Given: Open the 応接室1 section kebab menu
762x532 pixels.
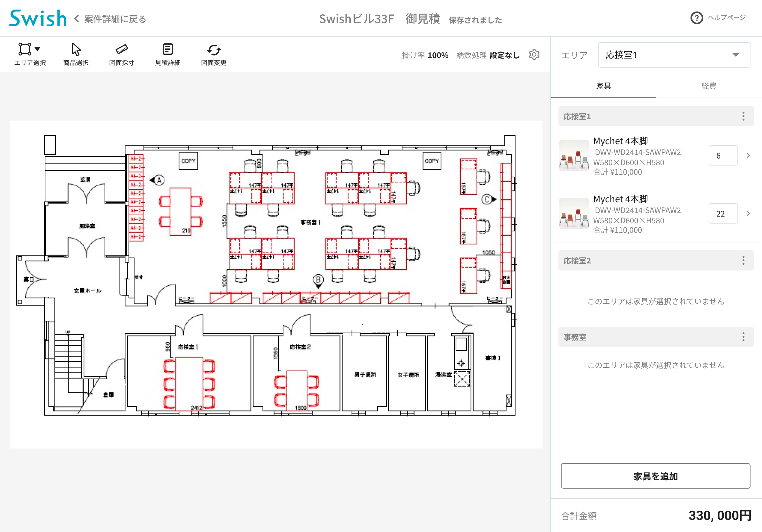Looking at the screenshot, I should [x=743, y=116].
